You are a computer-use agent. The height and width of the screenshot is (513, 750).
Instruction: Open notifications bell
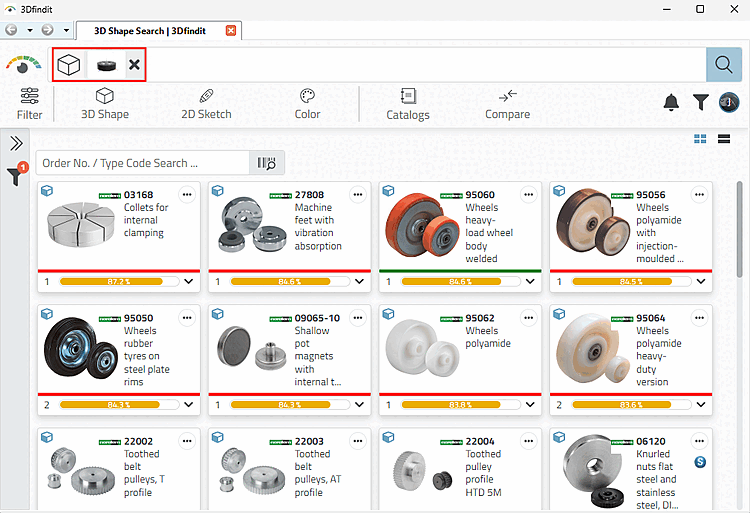click(671, 102)
